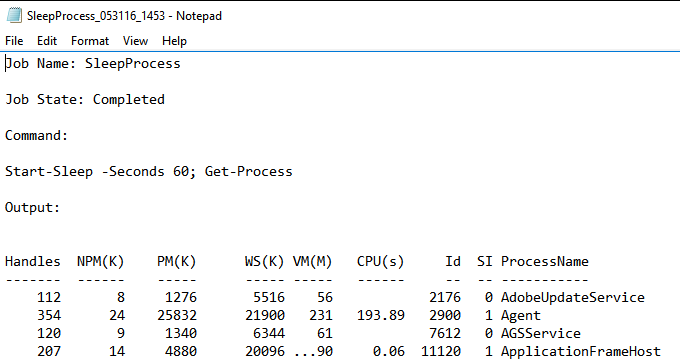Click the 'Agent' process name
The height and width of the screenshot is (362, 680).
point(521,316)
